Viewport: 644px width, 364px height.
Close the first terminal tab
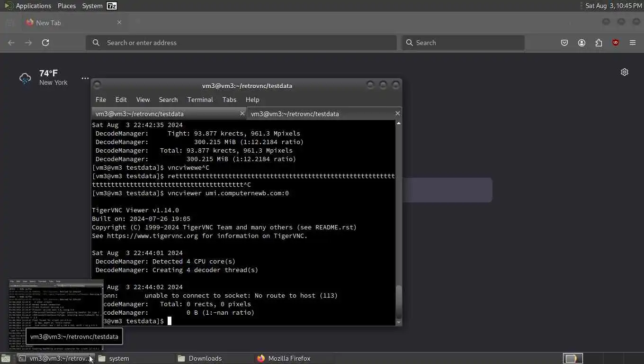coord(242,113)
